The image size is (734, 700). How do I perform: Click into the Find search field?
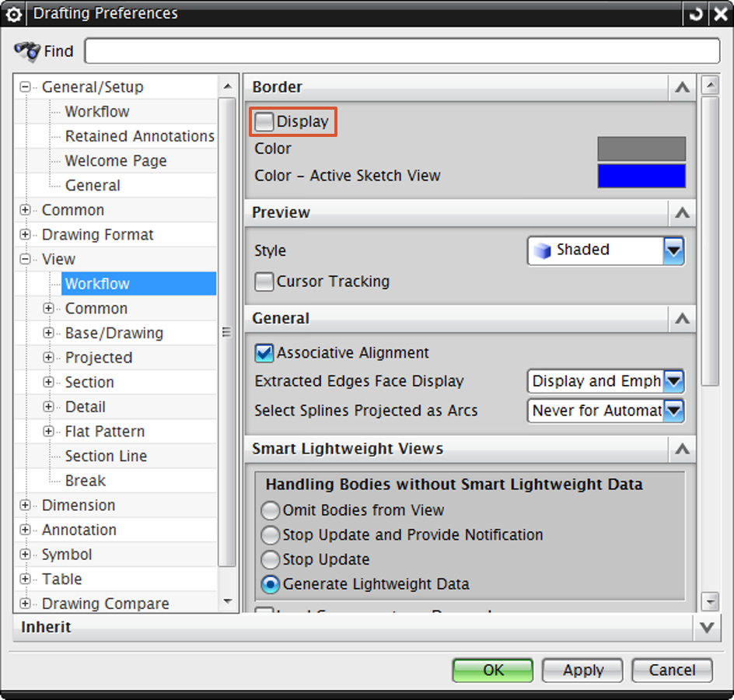pyautogui.click(x=402, y=51)
